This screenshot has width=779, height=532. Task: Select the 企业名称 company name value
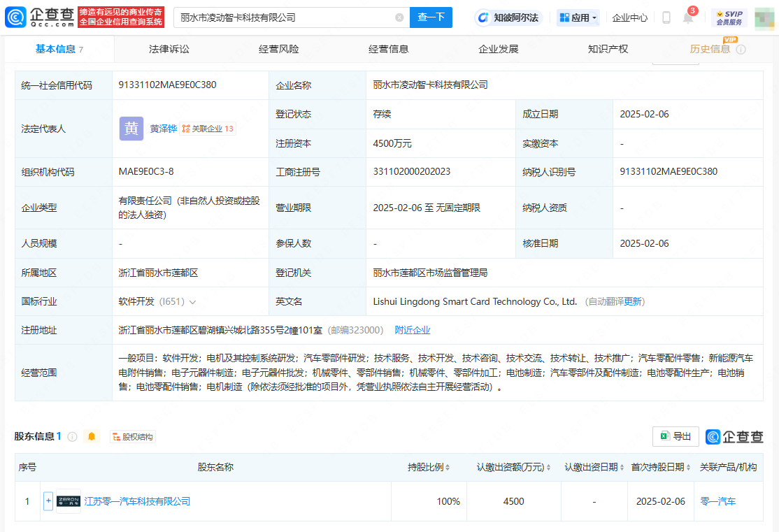(x=430, y=85)
